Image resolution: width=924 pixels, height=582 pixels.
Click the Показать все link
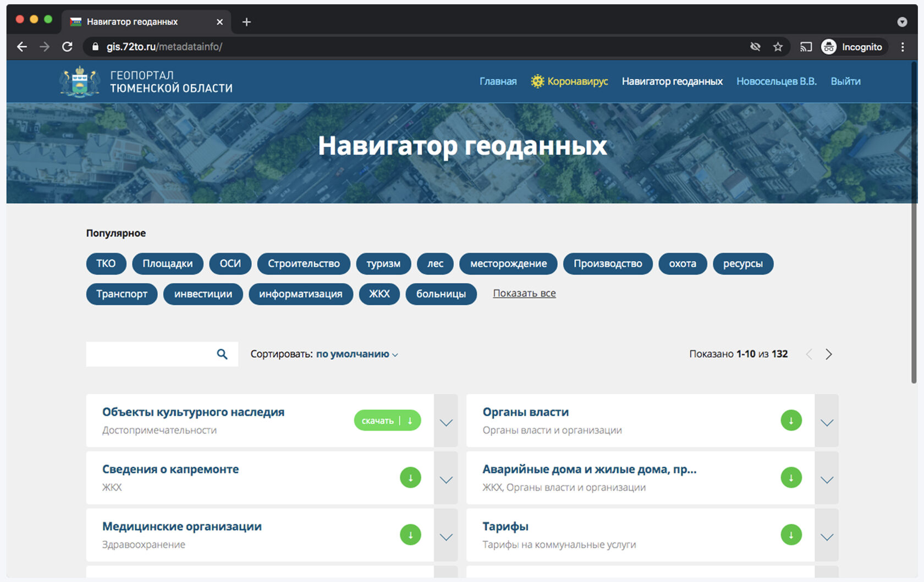(524, 293)
